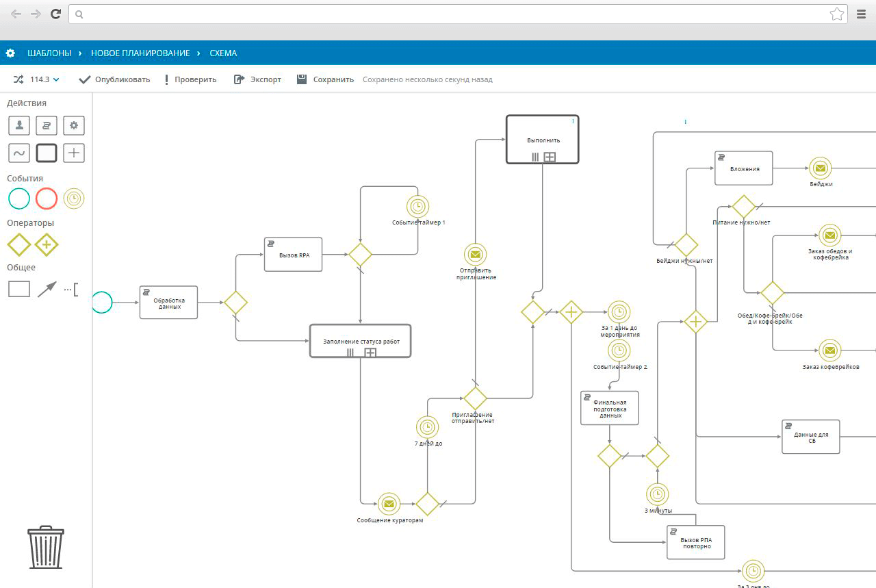Select the service gear action icon
Viewport: 876px width, 588px height.
74,125
